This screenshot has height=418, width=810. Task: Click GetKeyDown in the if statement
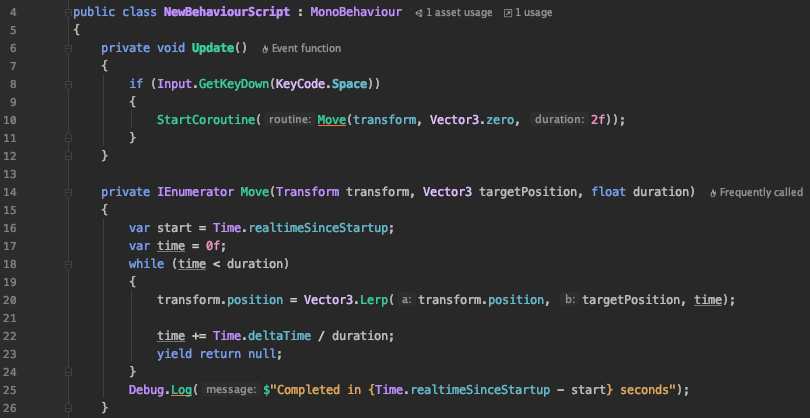tap(233, 84)
